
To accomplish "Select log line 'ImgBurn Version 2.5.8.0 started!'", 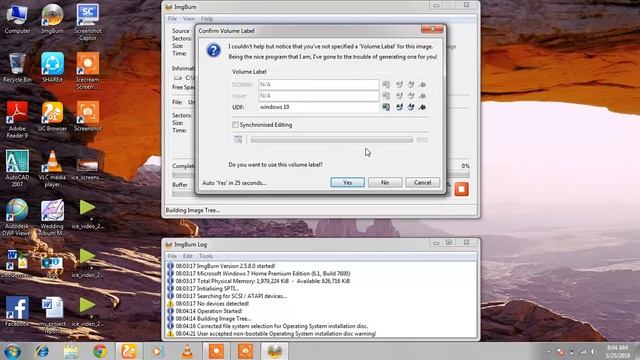I will (x=225, y=266).
